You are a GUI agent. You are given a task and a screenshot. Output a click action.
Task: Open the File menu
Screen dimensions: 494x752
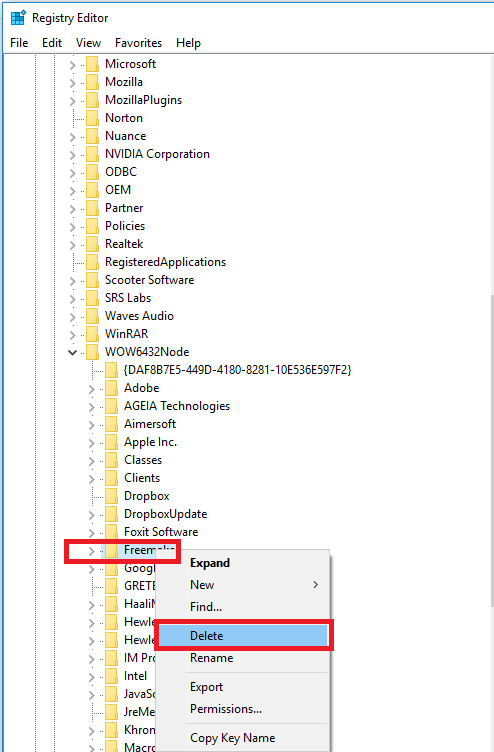point(19,43)
